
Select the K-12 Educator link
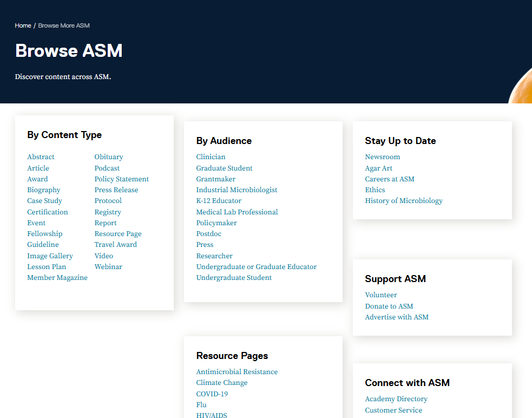pos(219,201)
